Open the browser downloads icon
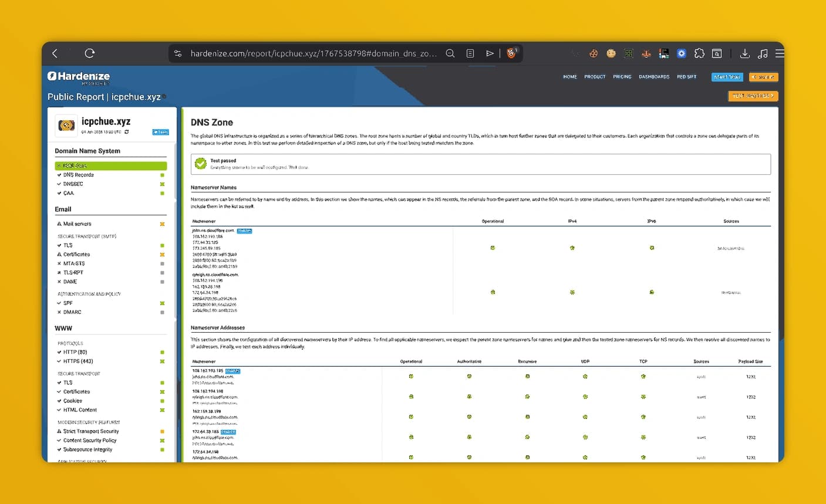This screenshot has width=826, height=504. coord(745,53)
